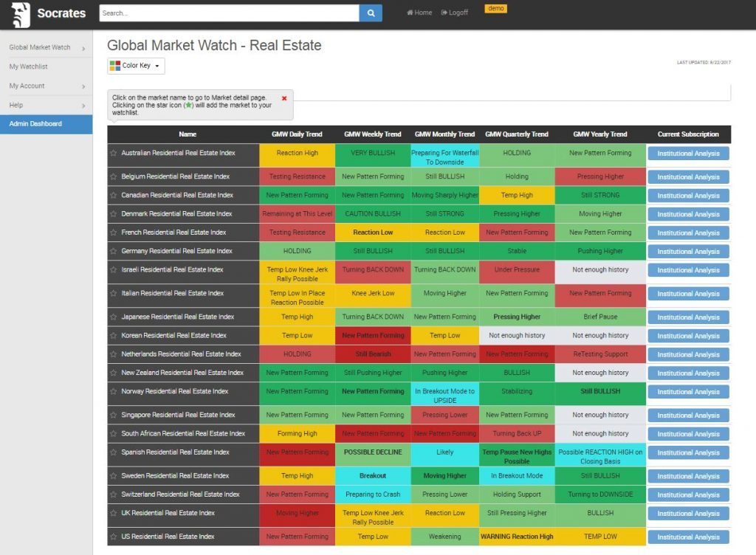Open Spanish Residential Real Estate Index link
756x555 pixels.
point(175,452)
